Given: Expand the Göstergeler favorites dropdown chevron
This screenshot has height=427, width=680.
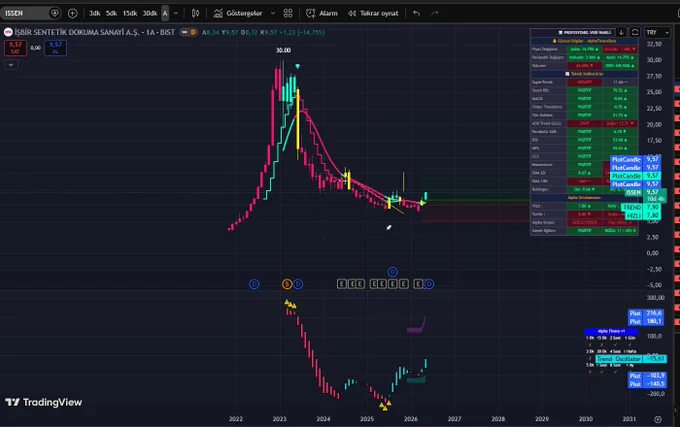Looking at the screenshot, I should pyautogui.click(x=273, y=13).
